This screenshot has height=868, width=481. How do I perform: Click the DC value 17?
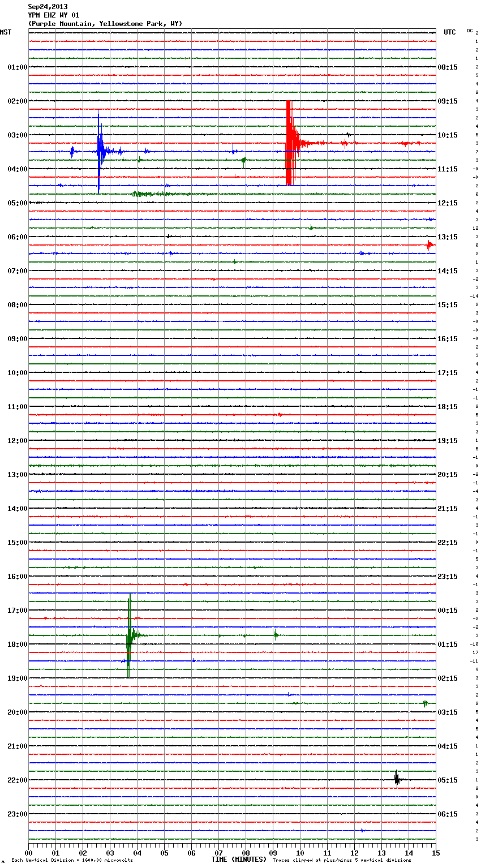475,652
